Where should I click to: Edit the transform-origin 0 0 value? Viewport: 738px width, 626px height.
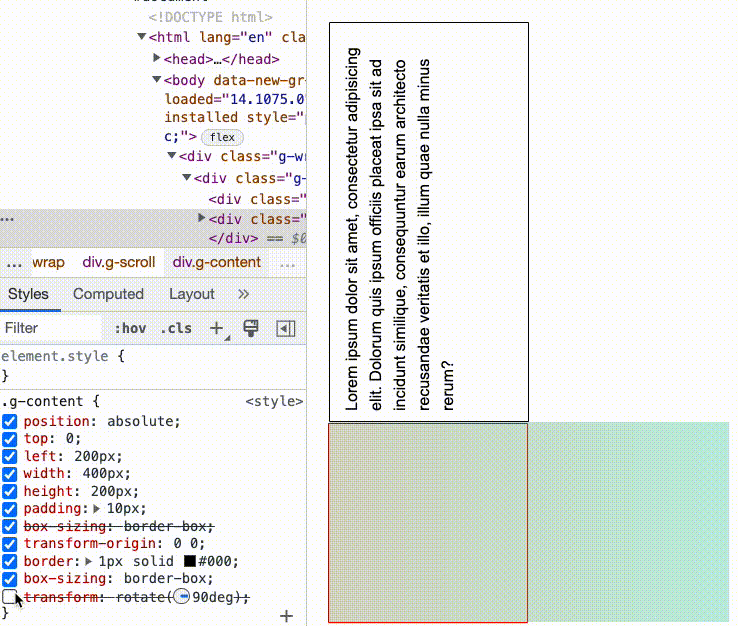click(186, 544)
